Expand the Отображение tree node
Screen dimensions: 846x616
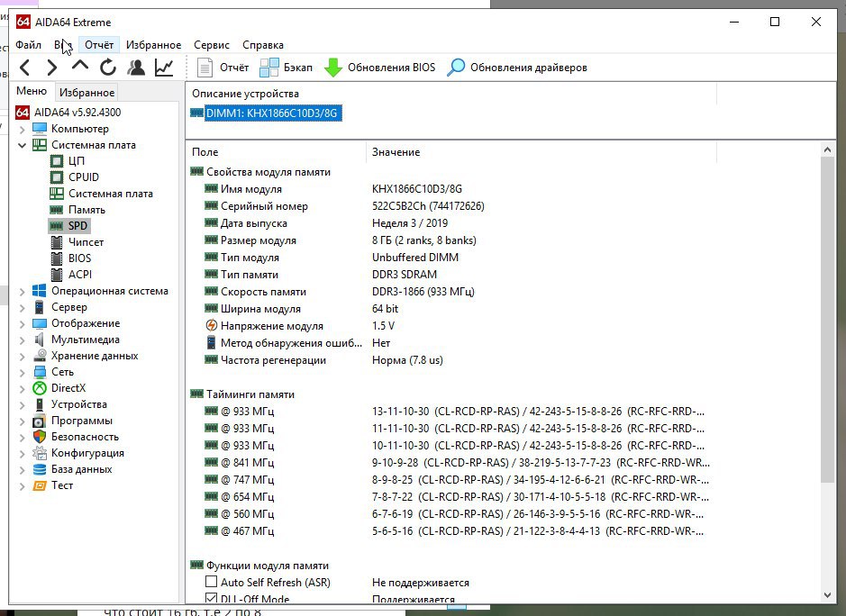pyautogui.click(x=23, y=323)
